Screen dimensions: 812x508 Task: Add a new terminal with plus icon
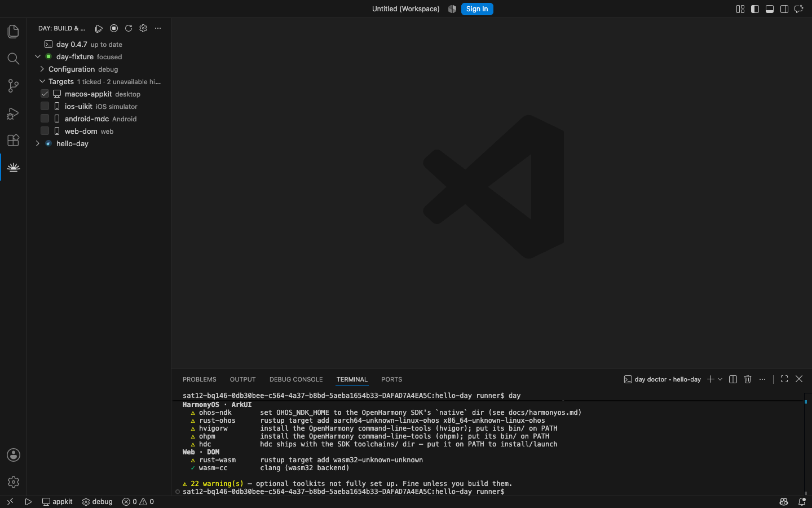point(710,379)
